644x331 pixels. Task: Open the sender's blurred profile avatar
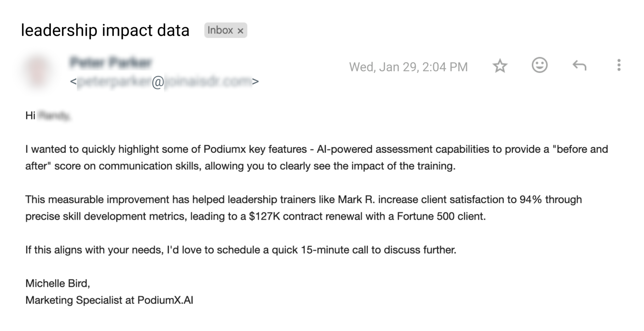(x=38, y=71)
